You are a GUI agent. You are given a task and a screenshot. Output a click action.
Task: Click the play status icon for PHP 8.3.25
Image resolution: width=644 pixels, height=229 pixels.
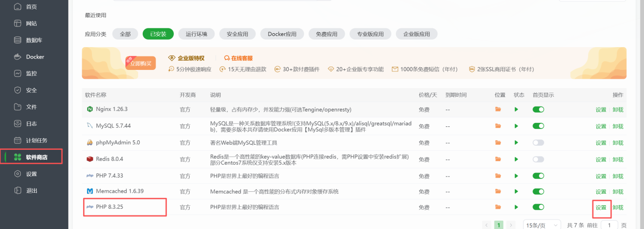click(x=516, y=207)
